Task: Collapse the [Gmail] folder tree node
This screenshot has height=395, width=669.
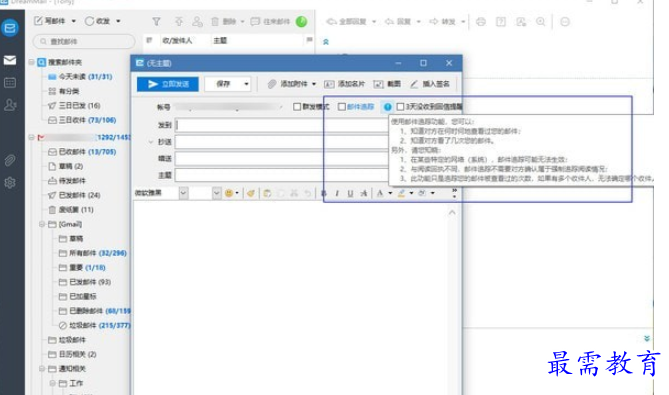Action: (42, 224)
